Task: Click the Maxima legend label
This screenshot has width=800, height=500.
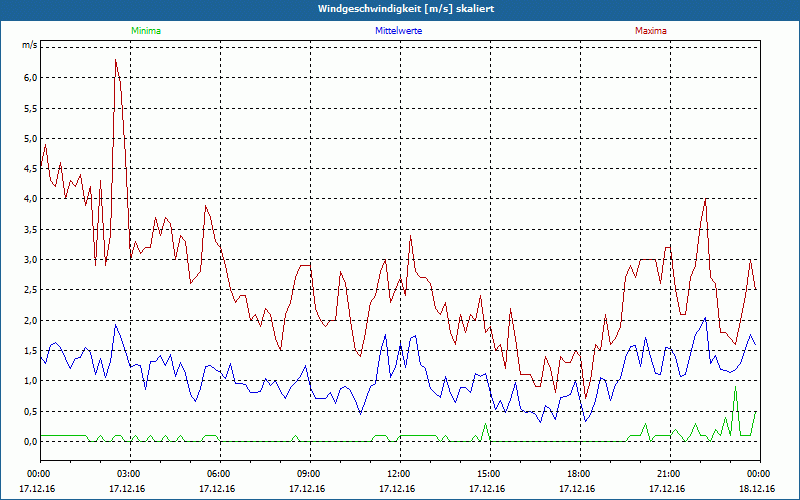Action: point(651,31)
